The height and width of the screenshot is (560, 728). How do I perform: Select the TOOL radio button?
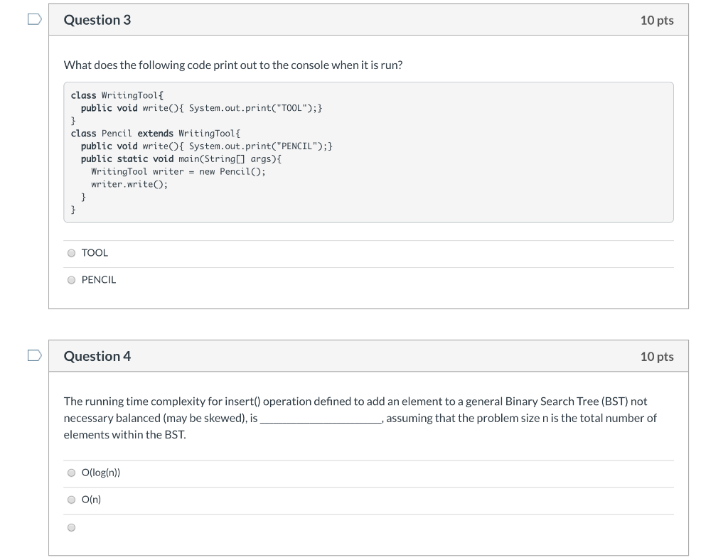pos(71,253)
